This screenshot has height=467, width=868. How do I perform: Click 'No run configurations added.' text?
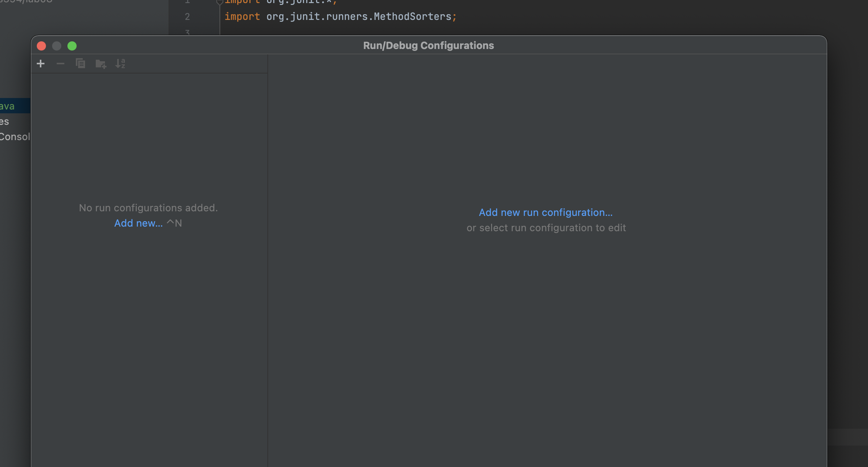click(x=148, y=208)
